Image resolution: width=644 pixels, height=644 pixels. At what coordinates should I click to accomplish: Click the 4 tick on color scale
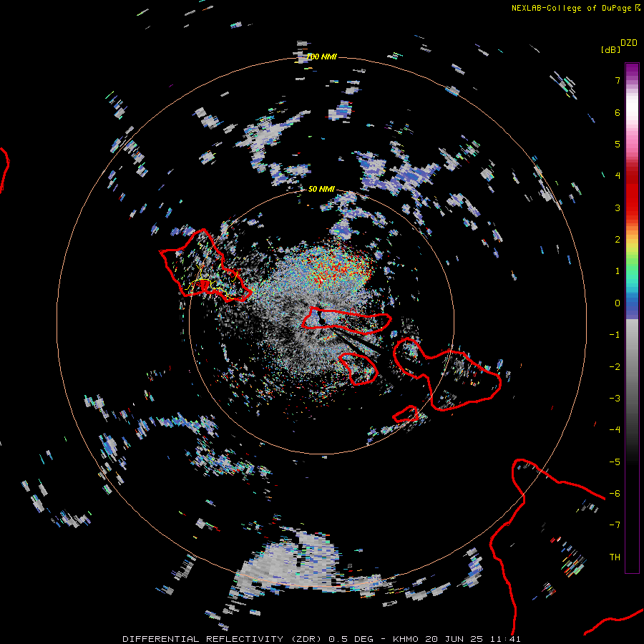point(618,176)
